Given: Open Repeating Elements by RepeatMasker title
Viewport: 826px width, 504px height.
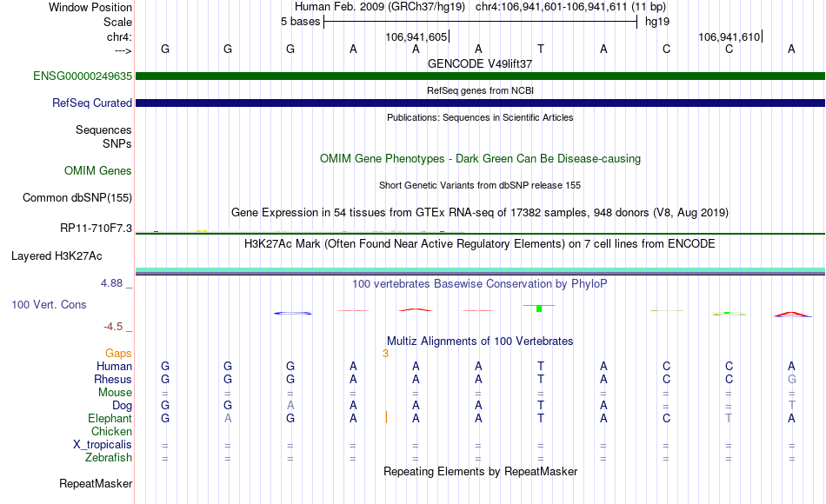Looking at the screenshot, I should [x=480, y=471].
